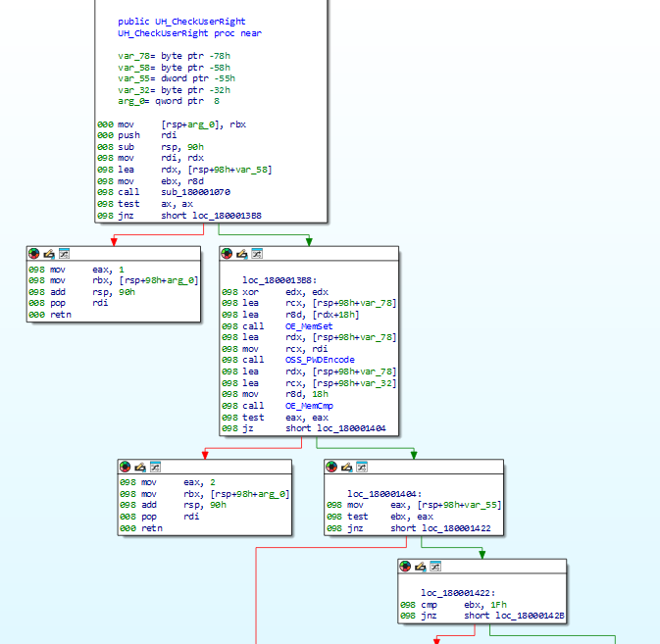Image resolution: width=660 pixels, height=644 pixels.
Task: Click group-nodes icon on loc_180001422 block
Action: coord(435,567)
